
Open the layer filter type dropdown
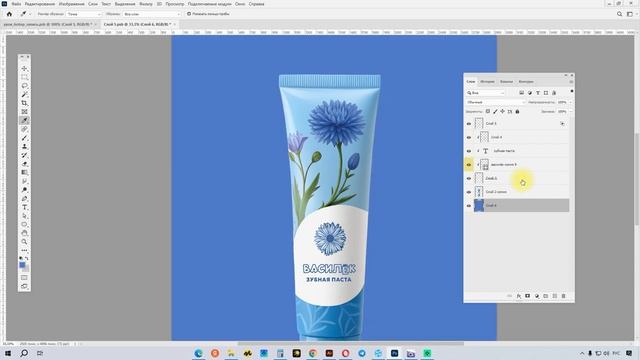486,93
